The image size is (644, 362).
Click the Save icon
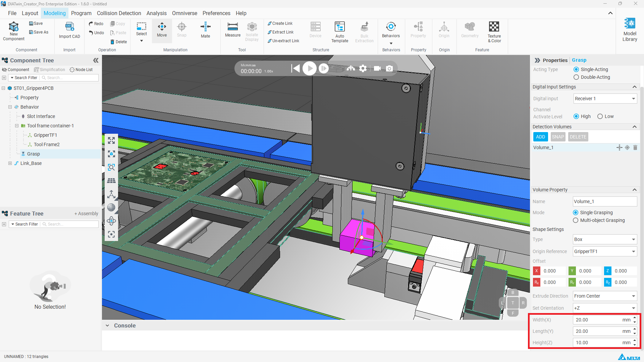click(x=36, y=23)
